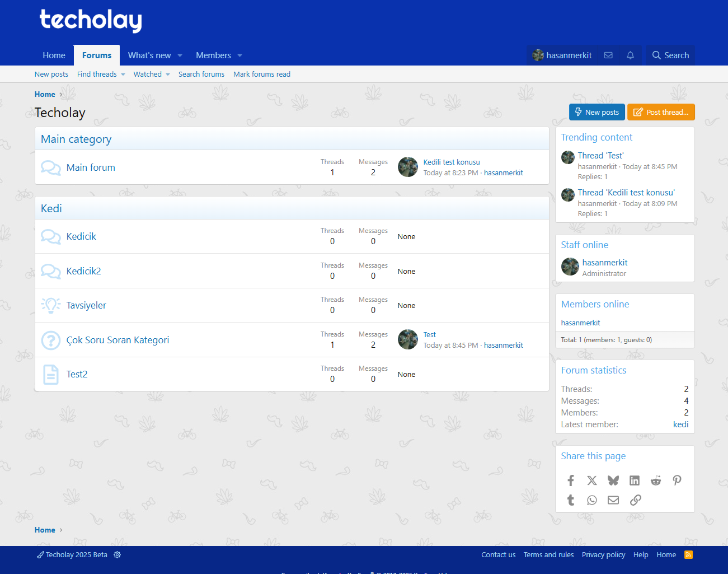Click Kedicik2 forum chat bubbles icon
Image resolution: width=728 pixels, height=574 pixels.
point(51,271)
